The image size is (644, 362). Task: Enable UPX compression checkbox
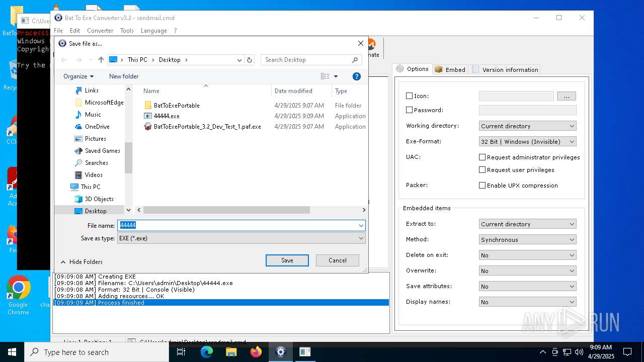(x=482, y=186)
